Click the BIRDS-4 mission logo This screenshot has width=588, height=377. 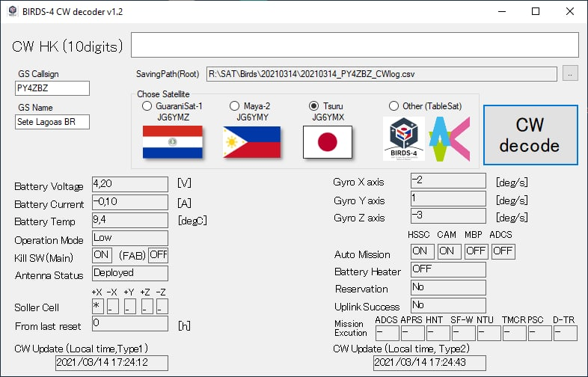[403, 138]
